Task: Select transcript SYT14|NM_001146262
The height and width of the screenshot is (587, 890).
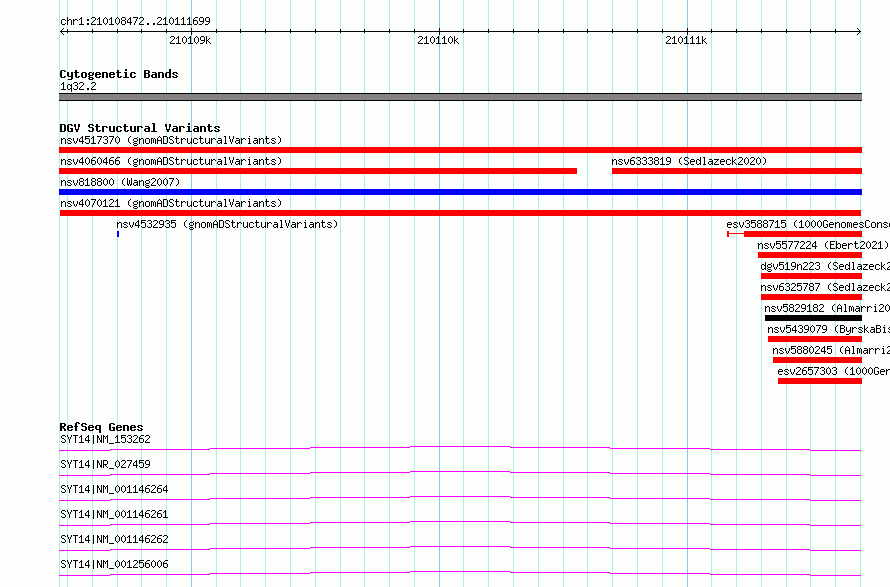Action: tap(114, 539)
